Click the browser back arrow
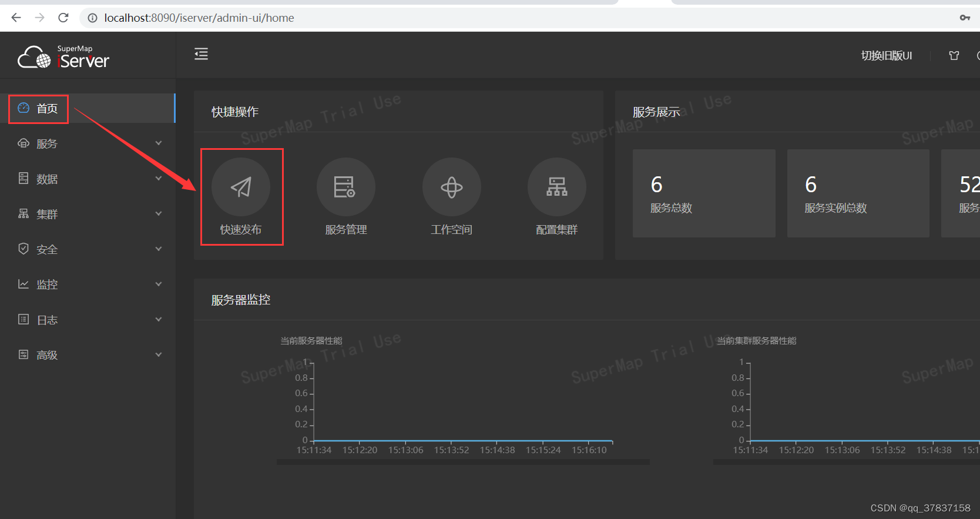Viewport: 980px width, 519px height. pyautogui.click(x=16, y=18)
